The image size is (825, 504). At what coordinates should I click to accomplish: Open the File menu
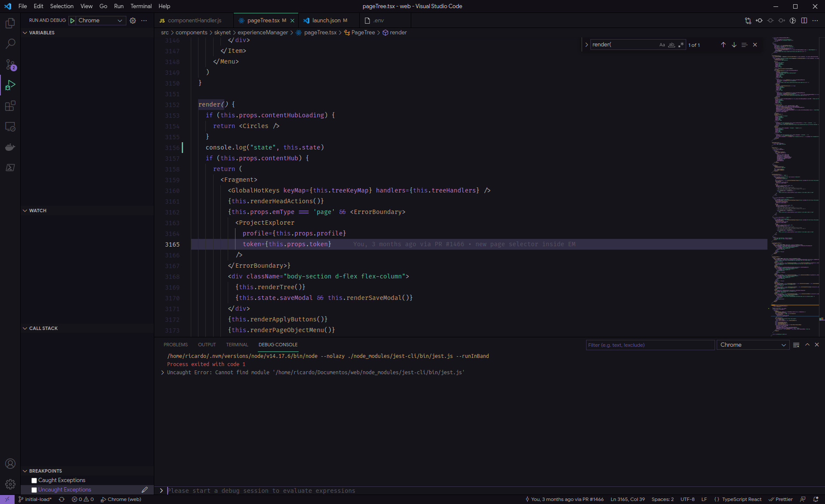click(x=23, y=6)
